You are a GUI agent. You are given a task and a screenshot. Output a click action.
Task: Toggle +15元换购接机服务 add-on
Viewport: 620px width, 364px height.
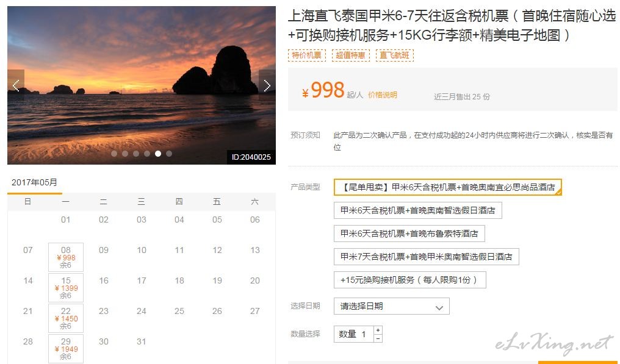coord(409,280)
